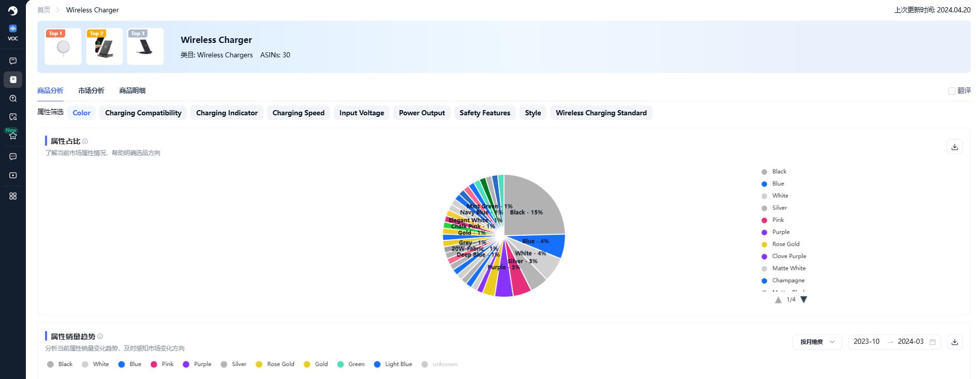The image size is (980, 379).
Task: Click the info icon beside 属性占比
Action: (x=85, y=141)
